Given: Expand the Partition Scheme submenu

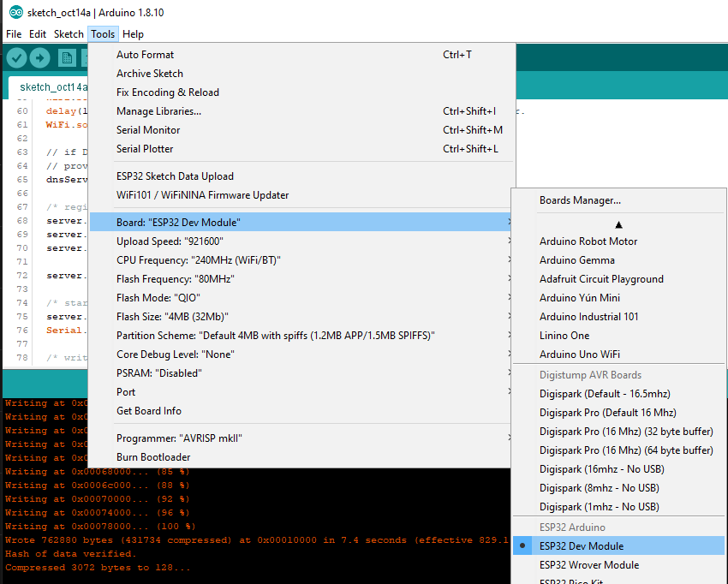Looking at the screenshot, I should click(301, 335).
